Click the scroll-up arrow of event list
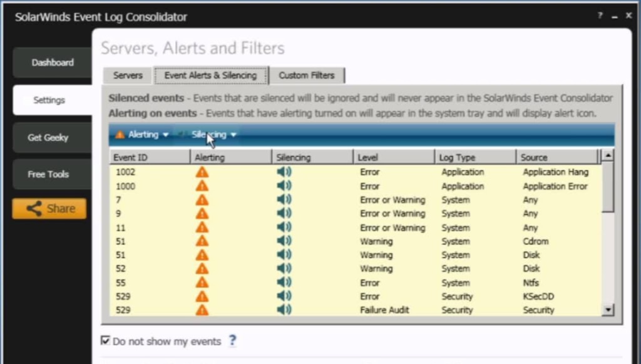The image size is (641, 364). pyautogui.click(x=608, y=156)
